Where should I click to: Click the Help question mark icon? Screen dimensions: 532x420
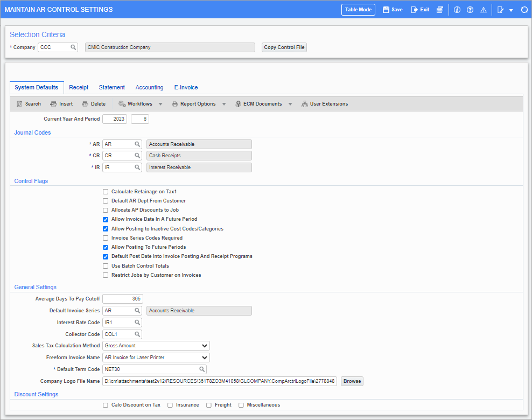pos(470,9)
